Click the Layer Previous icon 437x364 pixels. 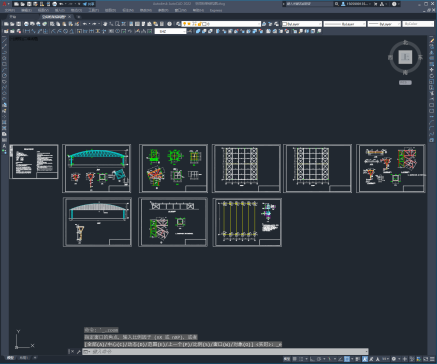[x=270, y=24]
